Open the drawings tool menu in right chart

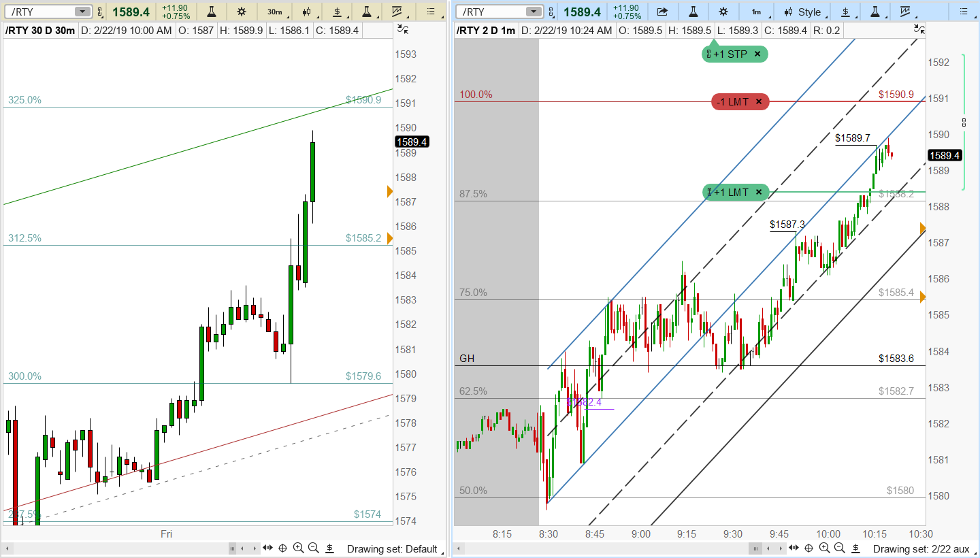tap(906, 12)
